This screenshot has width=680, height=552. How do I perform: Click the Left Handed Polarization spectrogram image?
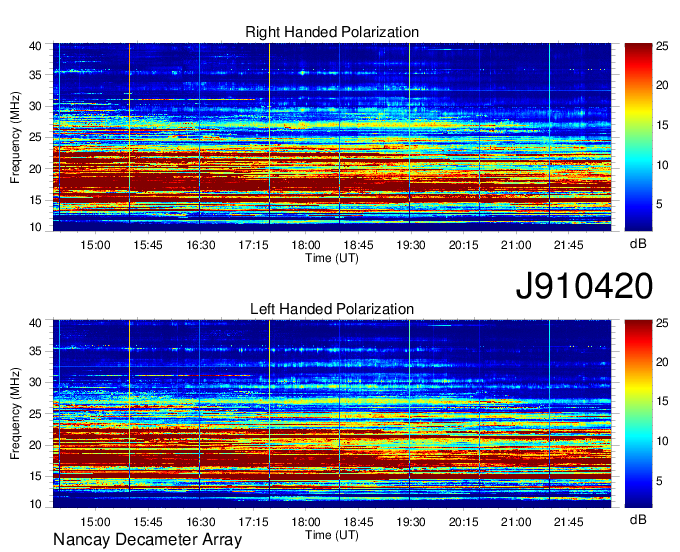pos(332,414)
